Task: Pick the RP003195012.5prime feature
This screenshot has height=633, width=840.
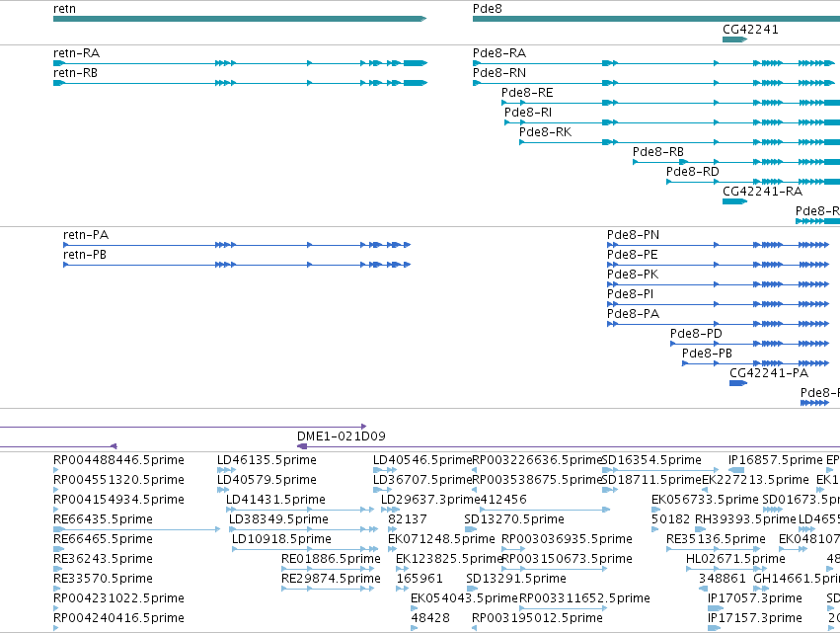Action: tap(537, 618)
